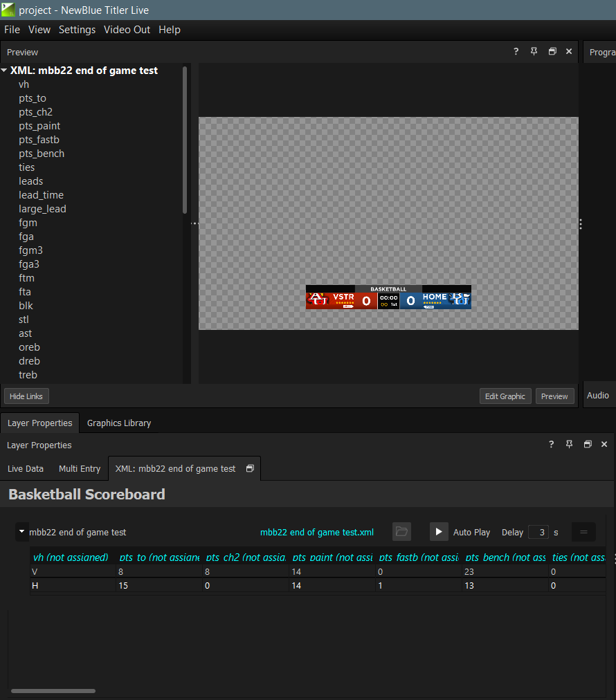This screenshot has height=700, width=616.
Task: Switch to the Graphics Library tab
Action: pos(119,423)
